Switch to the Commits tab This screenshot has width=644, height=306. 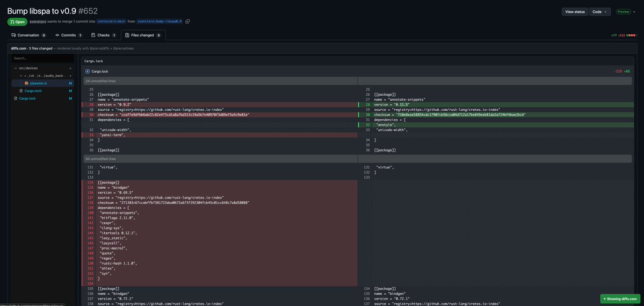click(69, 35)
